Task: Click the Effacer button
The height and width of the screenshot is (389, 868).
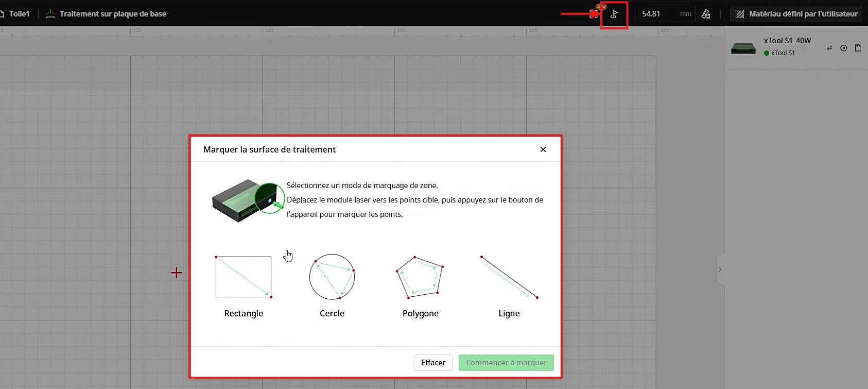Action: click(433, 363)
